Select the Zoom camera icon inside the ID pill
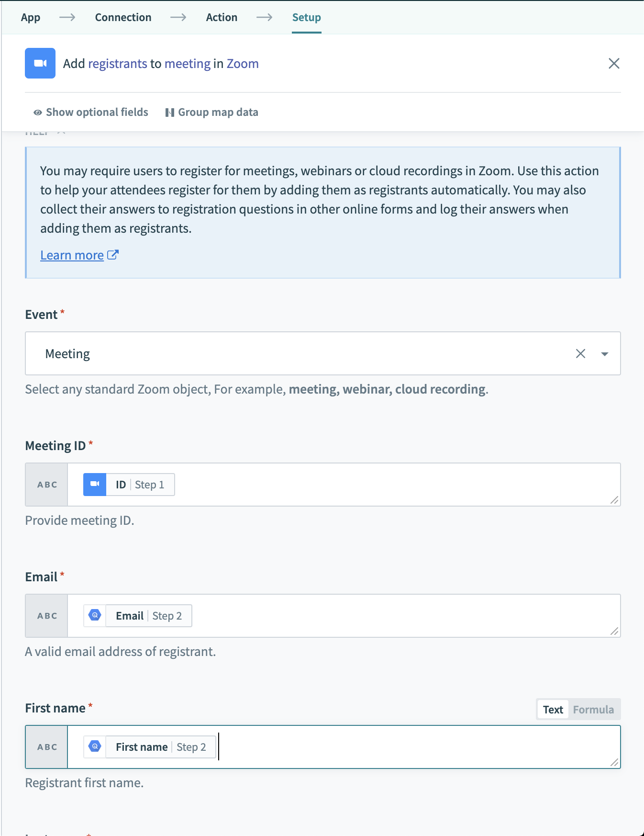This screenshot has height=836, width=644. tap(96, 484)
